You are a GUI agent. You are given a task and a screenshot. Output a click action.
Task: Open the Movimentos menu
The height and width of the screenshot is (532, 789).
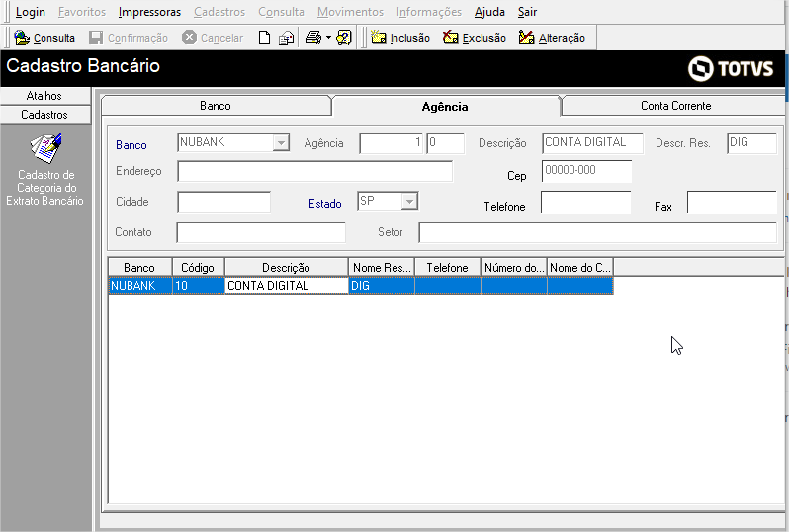click(x=350, y=12)
